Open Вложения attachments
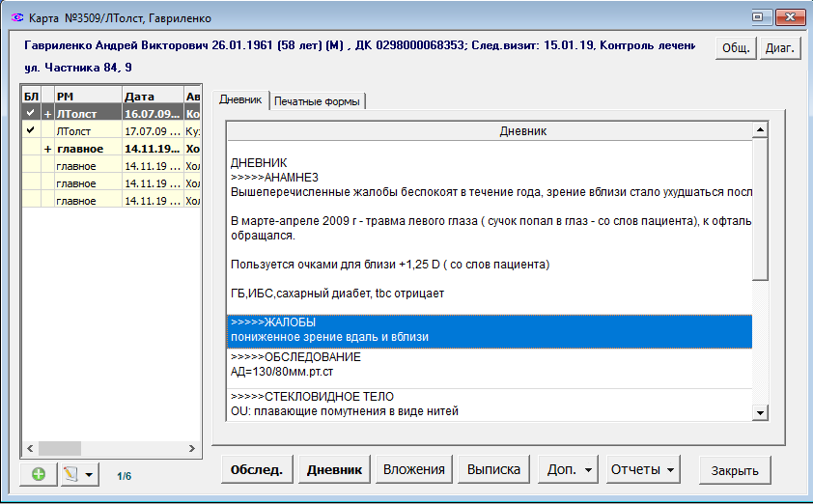Image resolution: width=813 pixels, height=504 pixels. point(414,469)
